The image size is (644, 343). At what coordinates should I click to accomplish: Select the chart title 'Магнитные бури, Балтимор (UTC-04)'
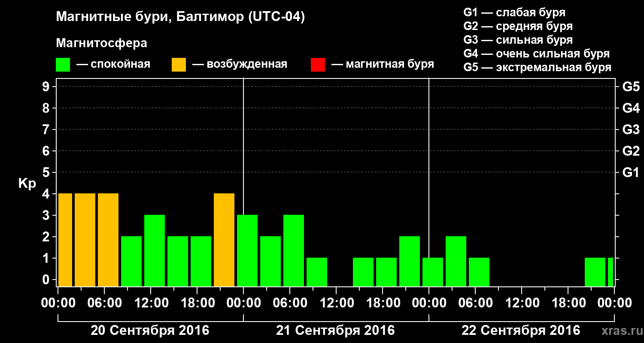tap(180, 17)
